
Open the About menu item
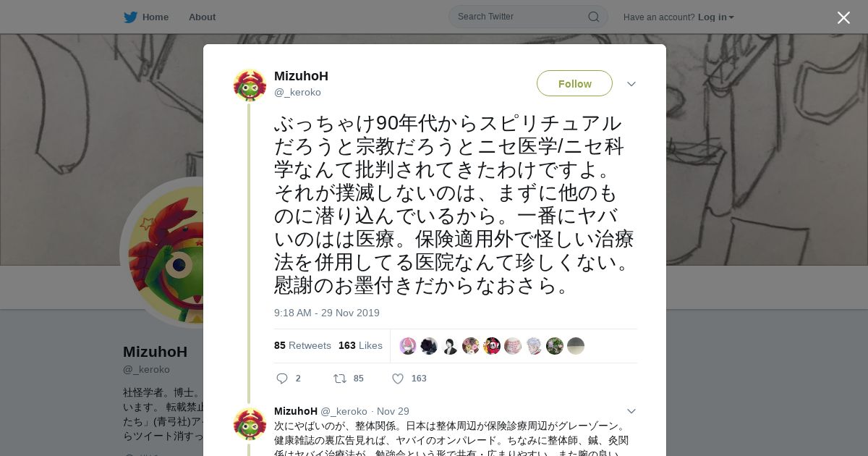tap(202, 17)
